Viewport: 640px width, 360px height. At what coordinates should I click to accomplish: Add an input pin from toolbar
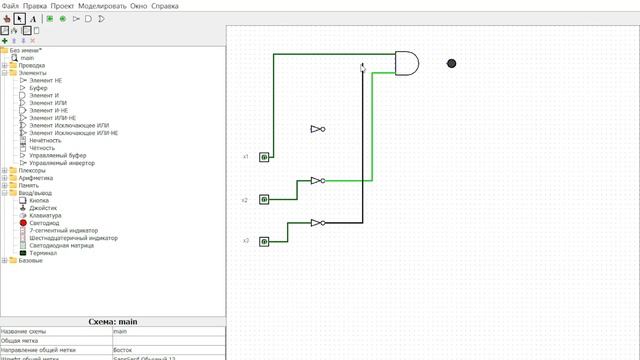50,19
